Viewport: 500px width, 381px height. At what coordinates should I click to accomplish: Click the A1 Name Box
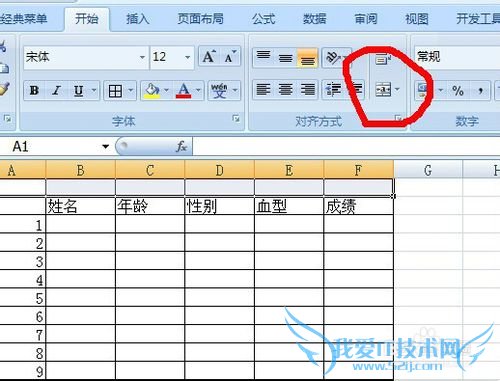point(50,146)
